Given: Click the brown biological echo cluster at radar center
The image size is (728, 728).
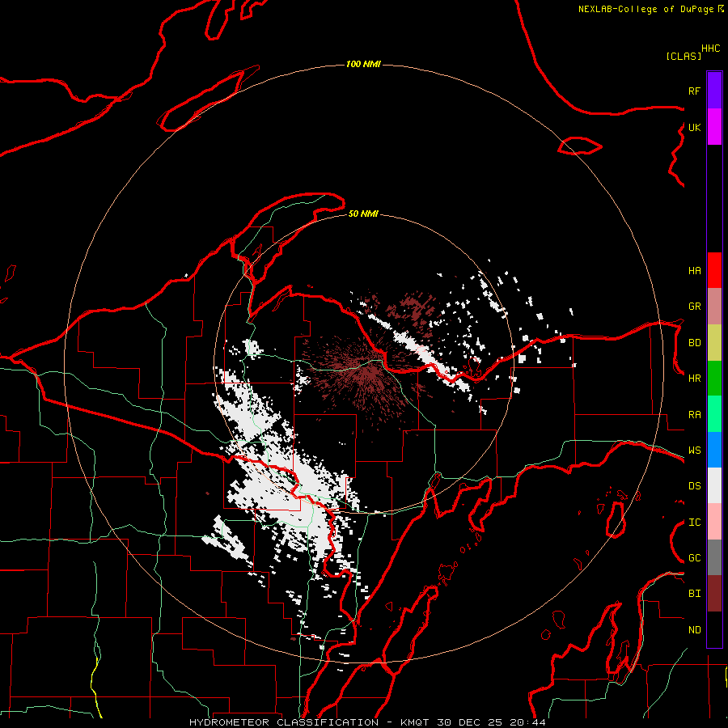Looking at the screenshot, I should 365,371.
